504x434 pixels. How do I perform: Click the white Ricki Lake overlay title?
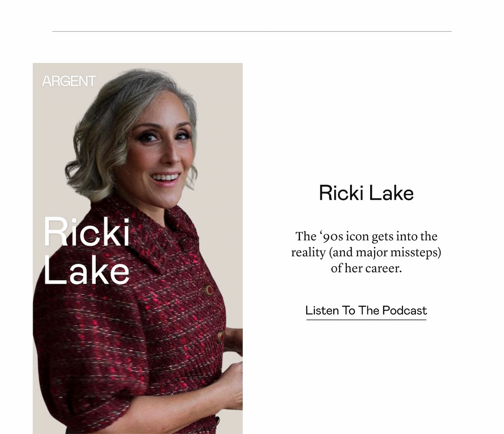86,251
